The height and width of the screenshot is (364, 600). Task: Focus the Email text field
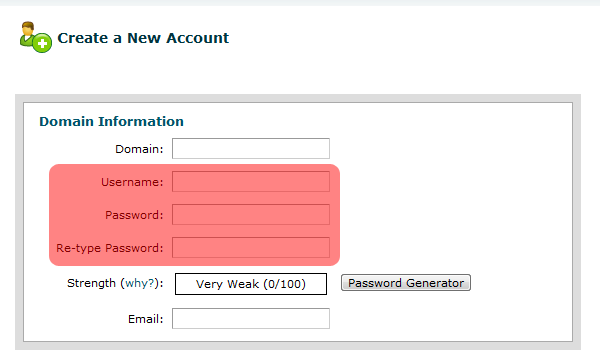coord(251,318)
